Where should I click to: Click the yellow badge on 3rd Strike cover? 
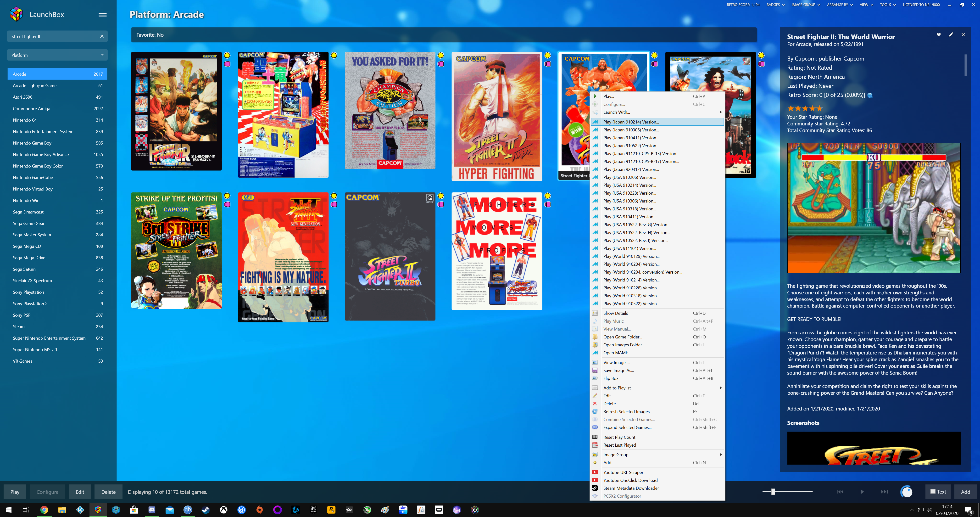click(x=227, y=196)
